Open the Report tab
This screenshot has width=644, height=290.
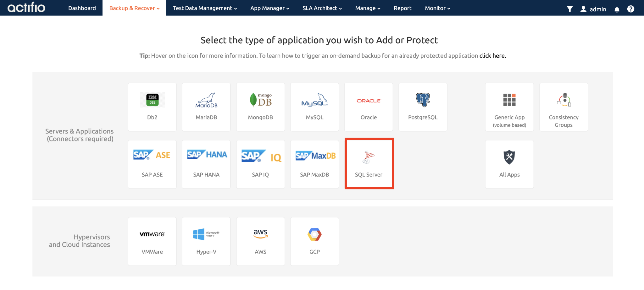pyautogui.click(x=402, y=8)
